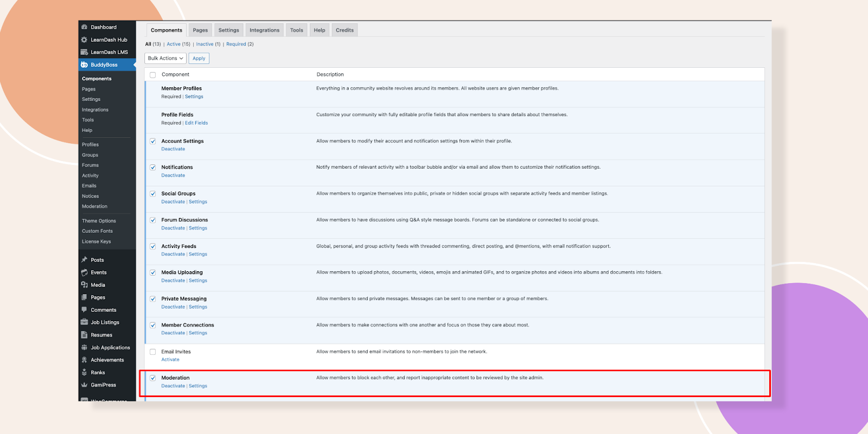Click the Achievements award icon
The image size is (868, 434).
tap(84, 360)
